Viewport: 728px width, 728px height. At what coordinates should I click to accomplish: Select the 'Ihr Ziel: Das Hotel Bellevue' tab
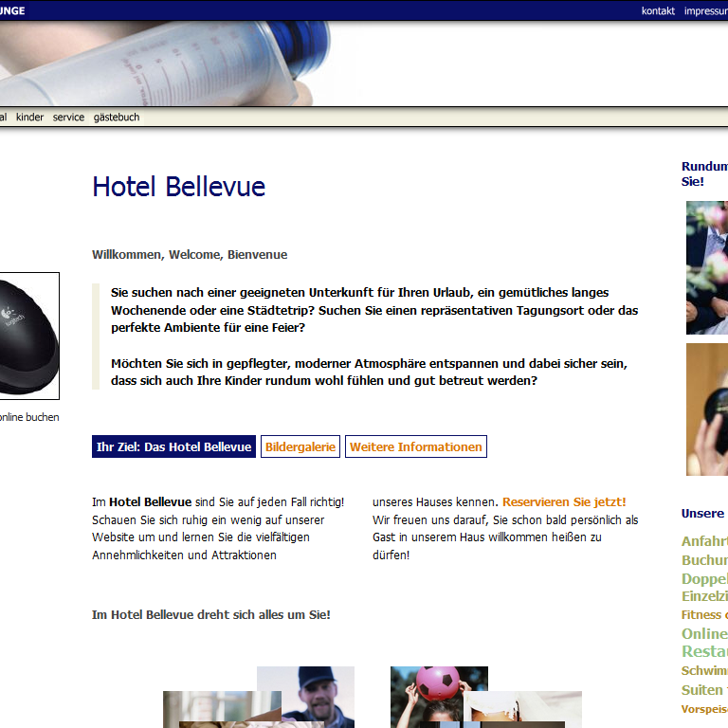(173, 446)
